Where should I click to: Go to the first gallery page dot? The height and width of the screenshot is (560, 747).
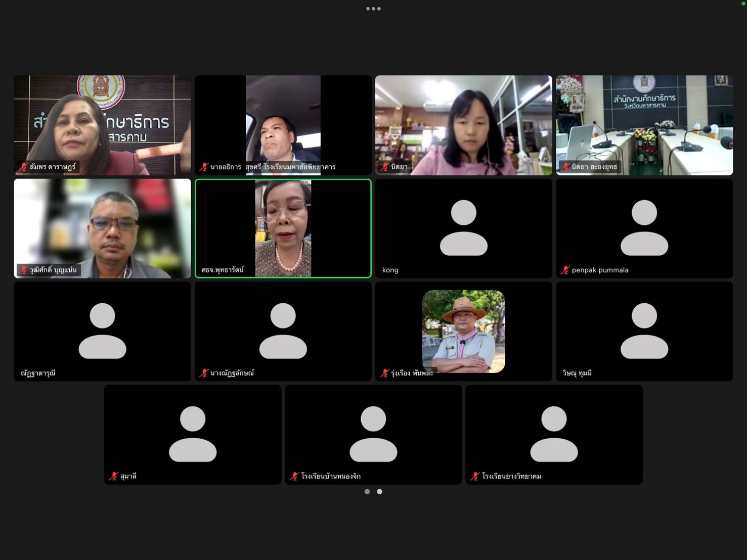[367, 491]
